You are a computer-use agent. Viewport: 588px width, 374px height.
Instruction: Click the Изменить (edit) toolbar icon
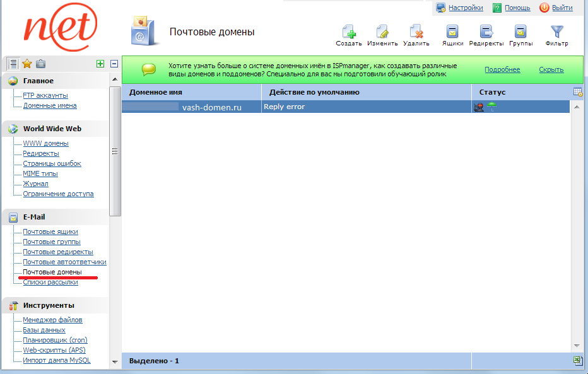382,32
